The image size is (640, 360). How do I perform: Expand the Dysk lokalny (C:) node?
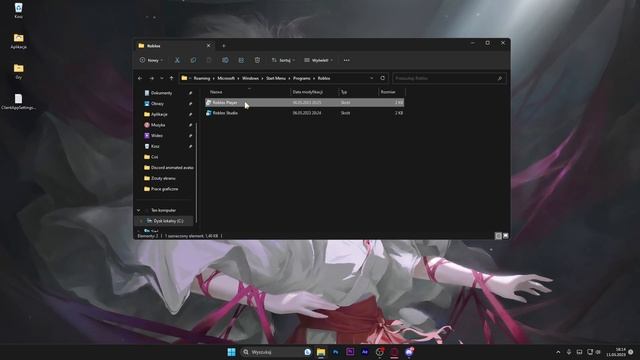click(141, 221)
